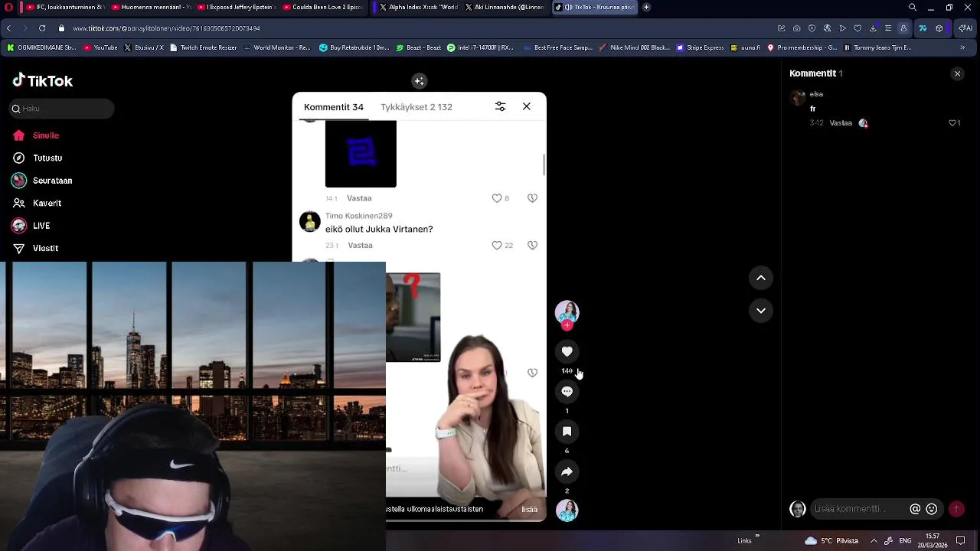This screenshot has height=551, width=980.
Task: Open the emoji picker in comment box
Action: 932,509
